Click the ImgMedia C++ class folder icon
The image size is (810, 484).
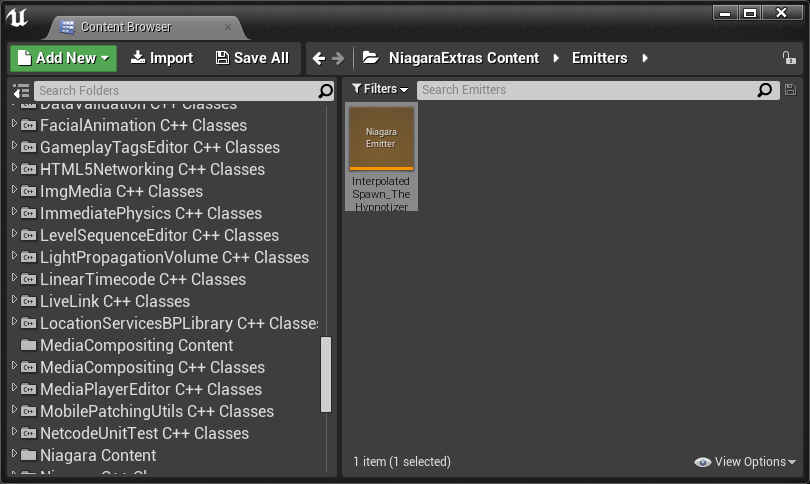[x=28, y=191]
